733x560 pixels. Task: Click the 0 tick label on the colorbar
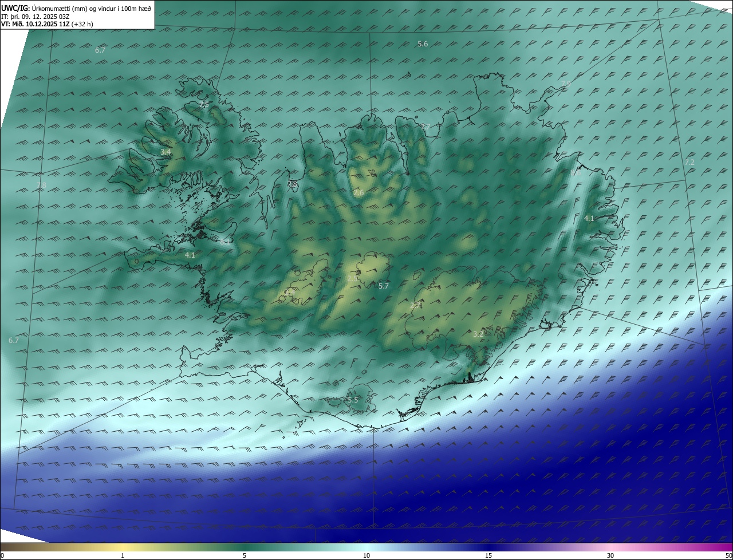pyautogui.click(x=2, y=555)
